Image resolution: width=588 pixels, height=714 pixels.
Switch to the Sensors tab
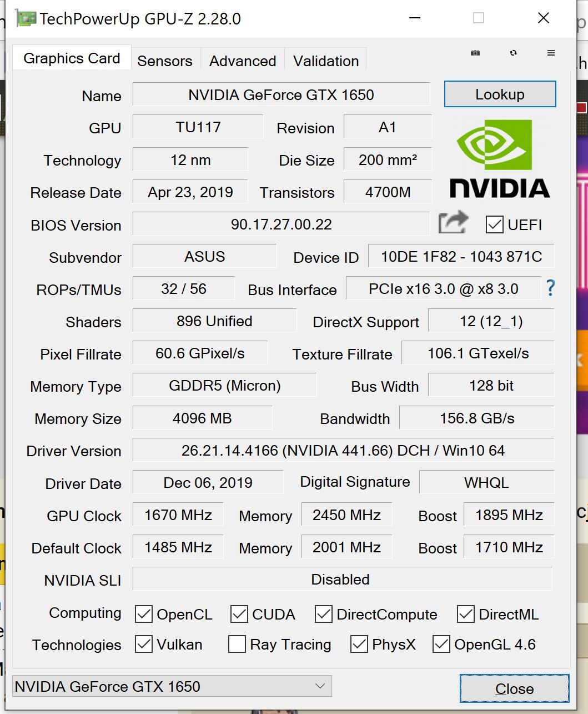point(165,61)
